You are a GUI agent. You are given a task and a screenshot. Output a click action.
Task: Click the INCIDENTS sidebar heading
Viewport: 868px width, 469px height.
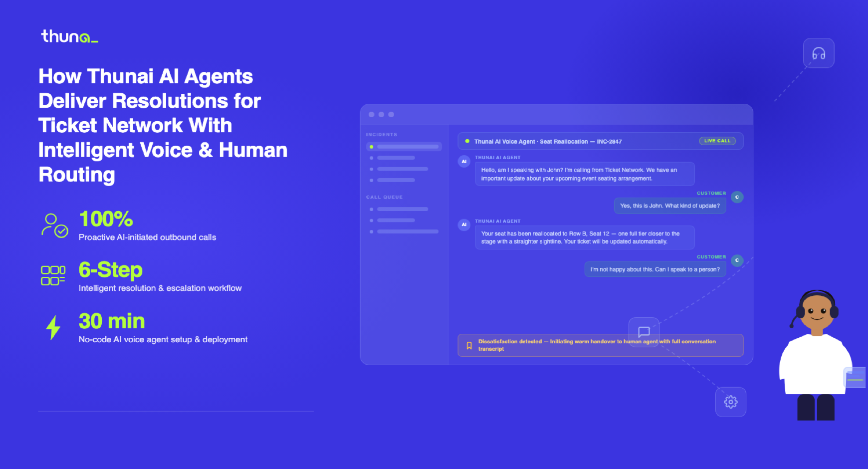(382, 135)
